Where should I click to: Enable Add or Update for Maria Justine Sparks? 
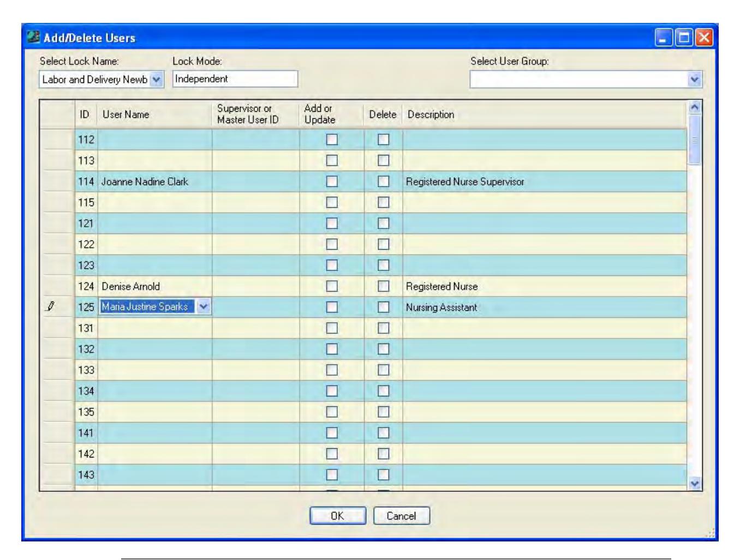point(332,307)
